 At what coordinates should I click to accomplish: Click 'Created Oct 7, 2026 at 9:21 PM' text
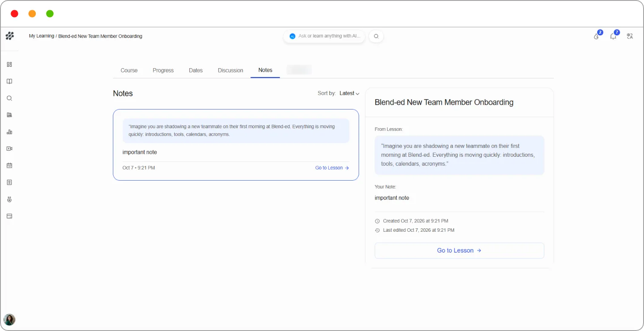pos(415,221)
